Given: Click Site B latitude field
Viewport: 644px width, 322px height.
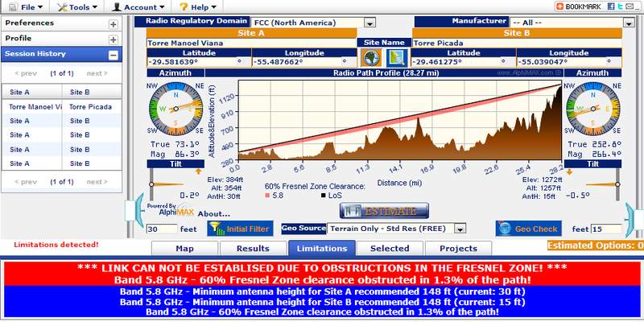Looking at the screenshot, I should (x=464, y=62).
